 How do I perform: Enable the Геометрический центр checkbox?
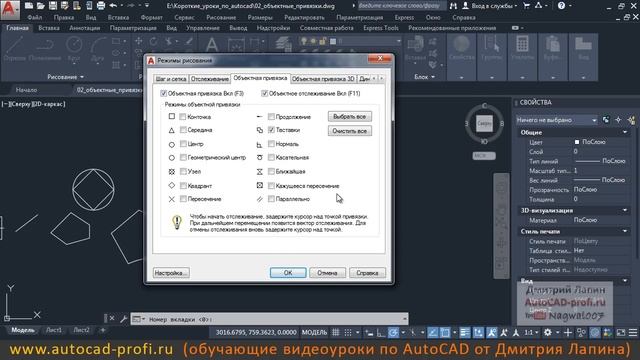click(x=183, y=157)
